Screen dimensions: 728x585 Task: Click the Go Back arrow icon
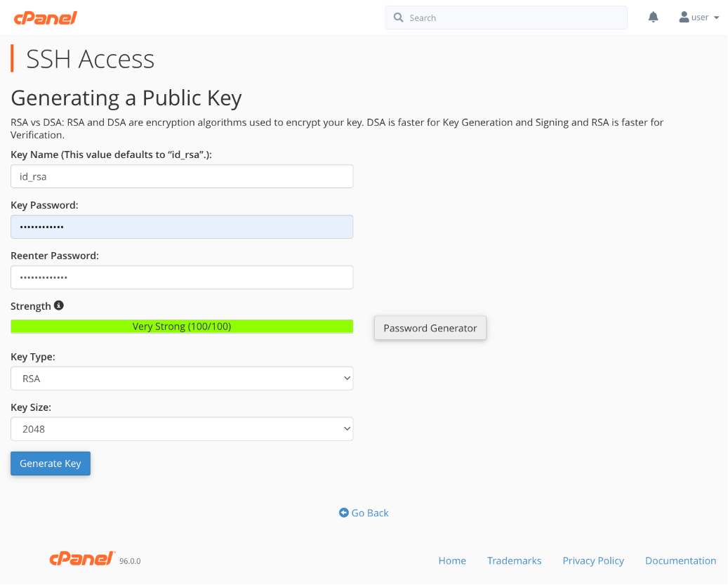343,513
